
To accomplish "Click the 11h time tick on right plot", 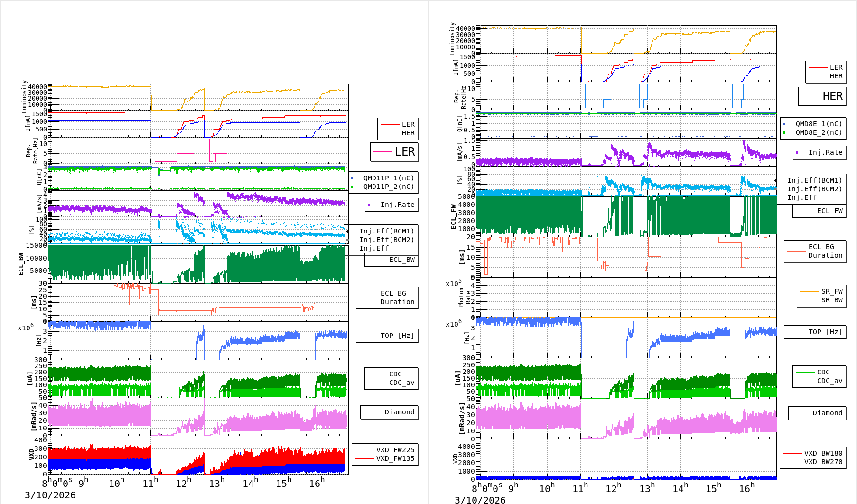I will click(579, 488).
